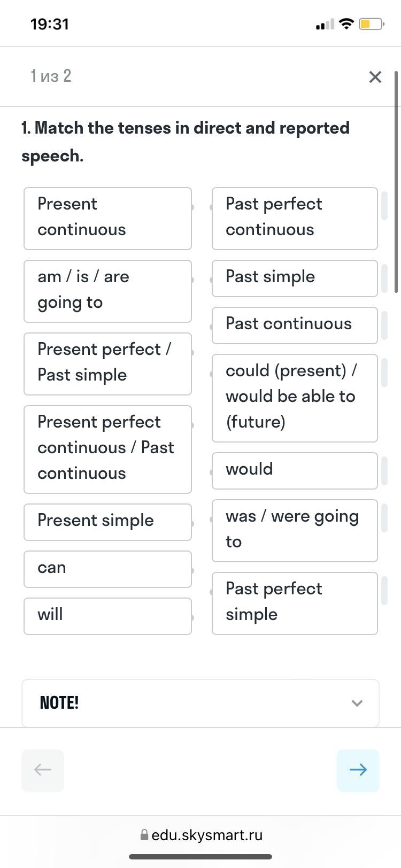Viewport: 401px width, 868px height.
Task: Open the NOTE! collapsible panel
Action: pos(200,703)
